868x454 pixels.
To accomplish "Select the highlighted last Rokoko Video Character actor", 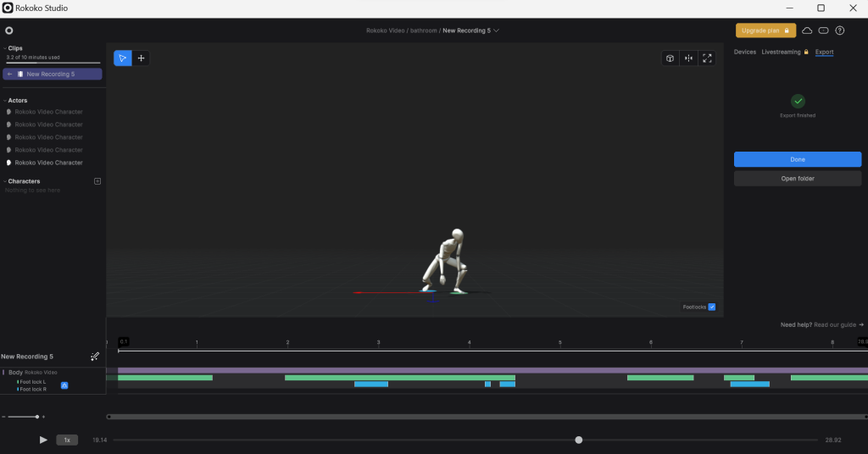I will 48,163.
